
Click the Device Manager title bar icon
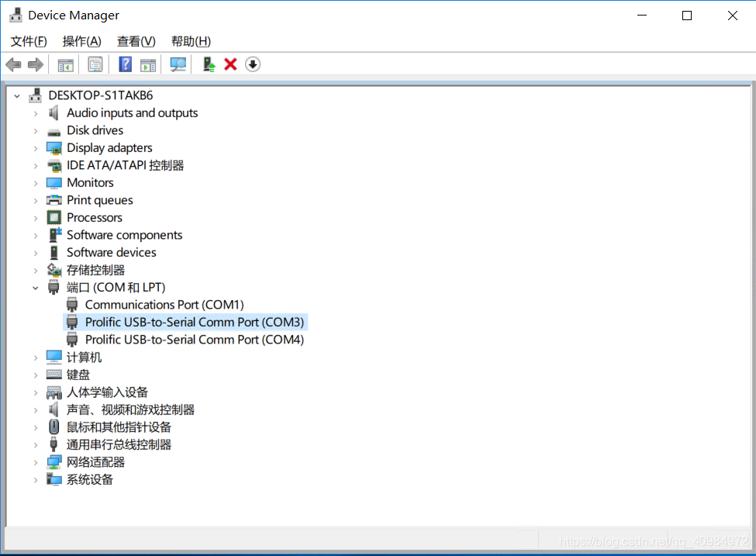(16, 16)
